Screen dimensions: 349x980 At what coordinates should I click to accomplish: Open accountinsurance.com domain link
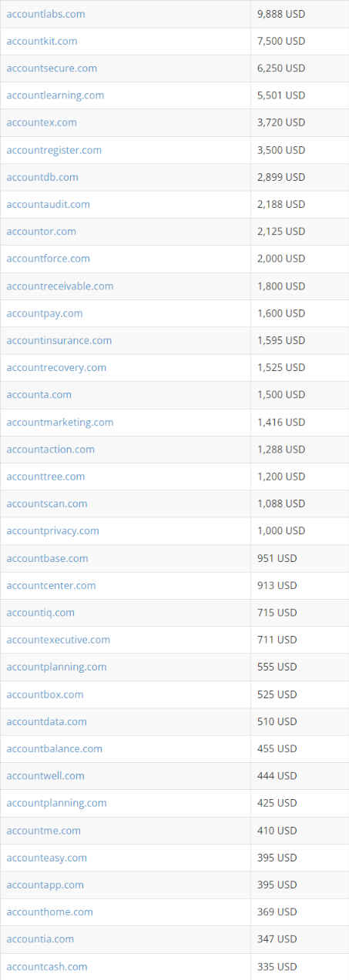click(x=59, y=340)
